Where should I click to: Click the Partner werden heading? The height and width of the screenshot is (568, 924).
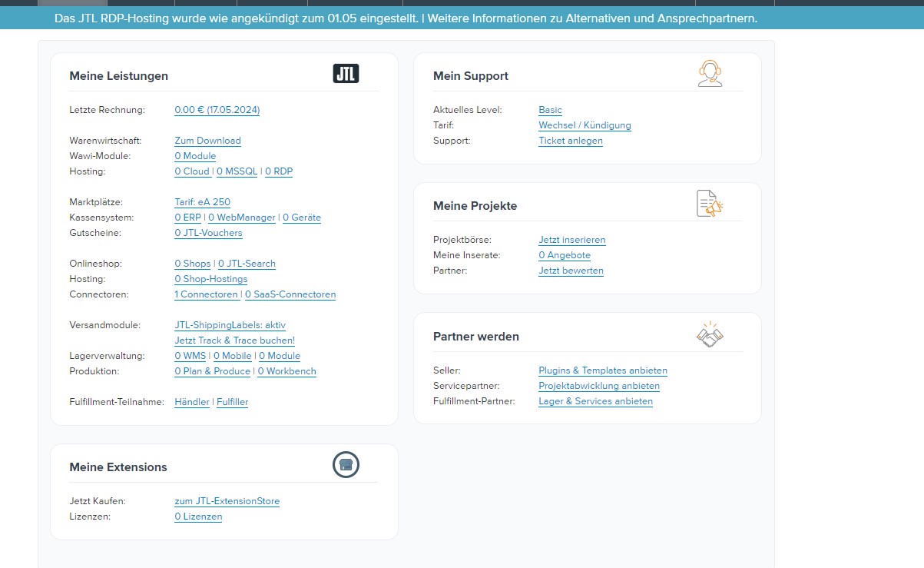[x=476, y=337]
